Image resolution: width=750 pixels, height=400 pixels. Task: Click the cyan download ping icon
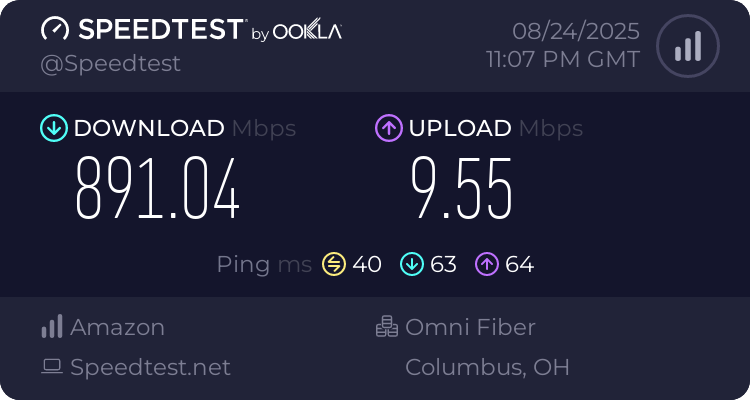411,264
